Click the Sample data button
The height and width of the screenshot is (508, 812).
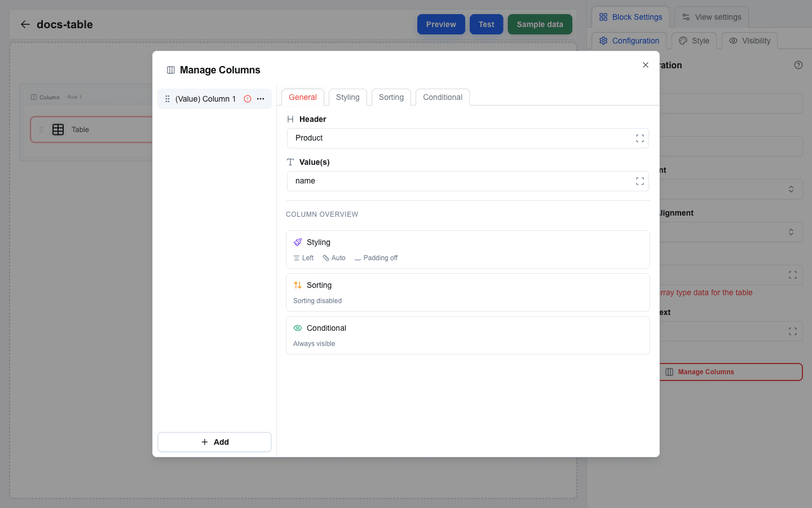point(540,24)
